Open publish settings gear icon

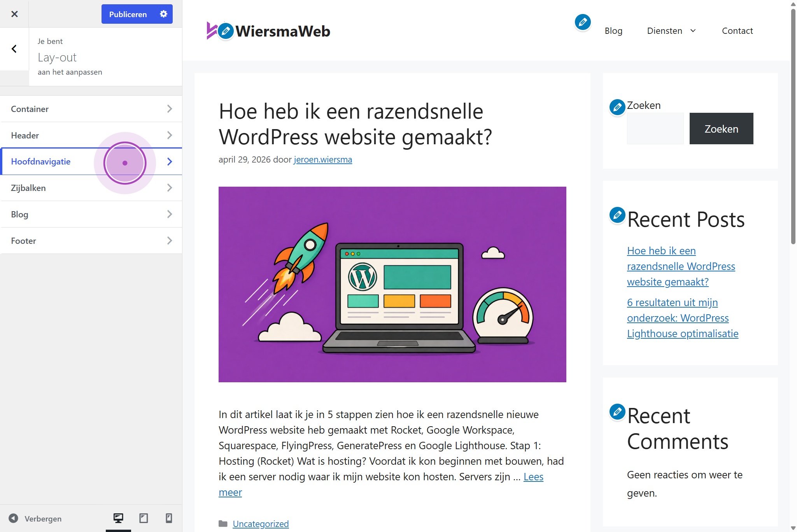[163, 14]
